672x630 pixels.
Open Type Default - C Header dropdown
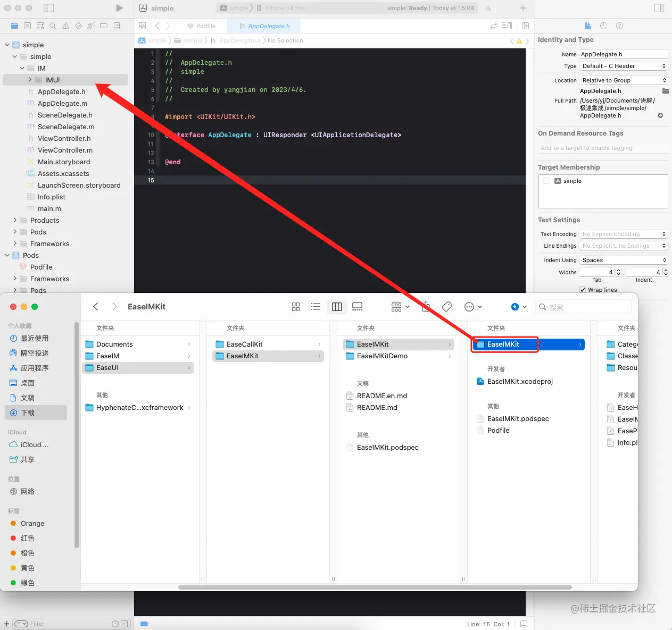(x=624, y=66)
